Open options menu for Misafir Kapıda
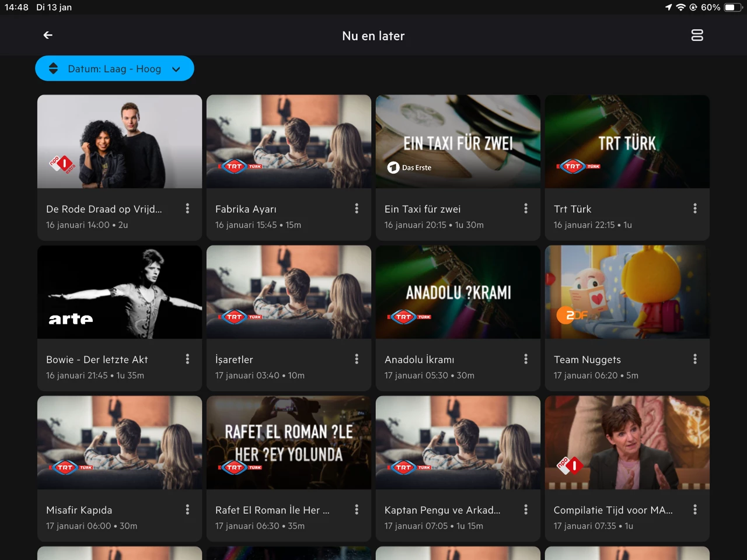This screenshot has height=560, width=747. click(187, 509)
